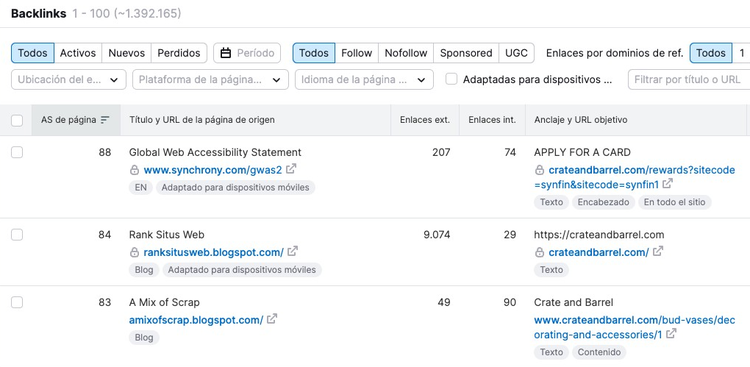Click the Blog tag under amixofscrap row
This screenshot has height=367, width=750.
pyautogui.click(x=143, y=338)
